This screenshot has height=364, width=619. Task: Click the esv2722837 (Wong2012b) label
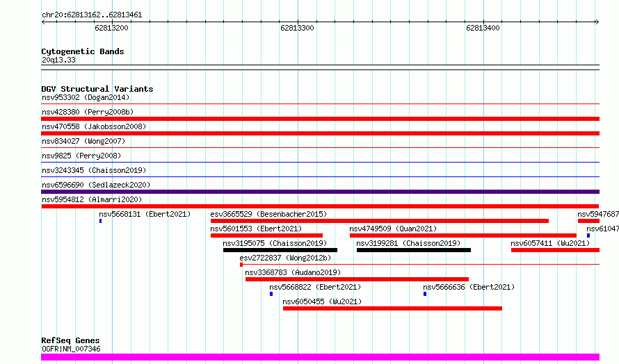285,258
